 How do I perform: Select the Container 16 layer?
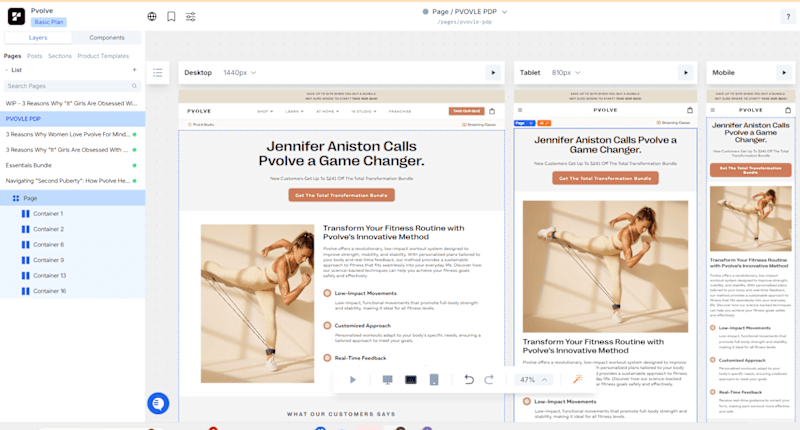(72, 291)
